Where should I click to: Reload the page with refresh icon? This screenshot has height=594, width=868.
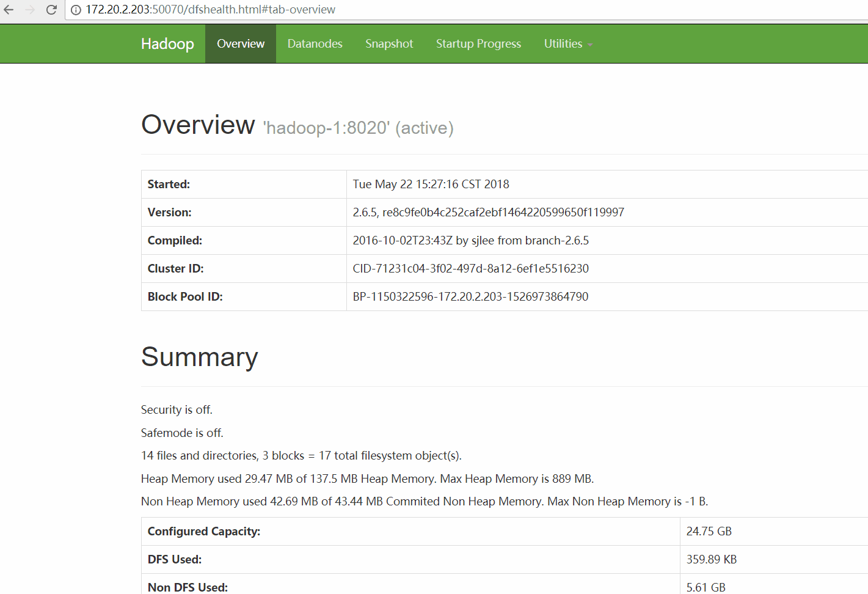click(x=51, y=10)
